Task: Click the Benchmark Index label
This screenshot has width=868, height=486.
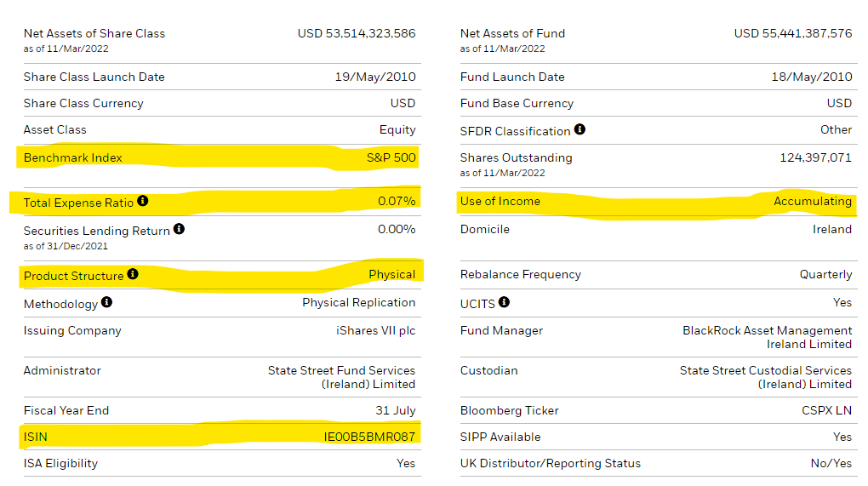Action: [x=73, y=157]
